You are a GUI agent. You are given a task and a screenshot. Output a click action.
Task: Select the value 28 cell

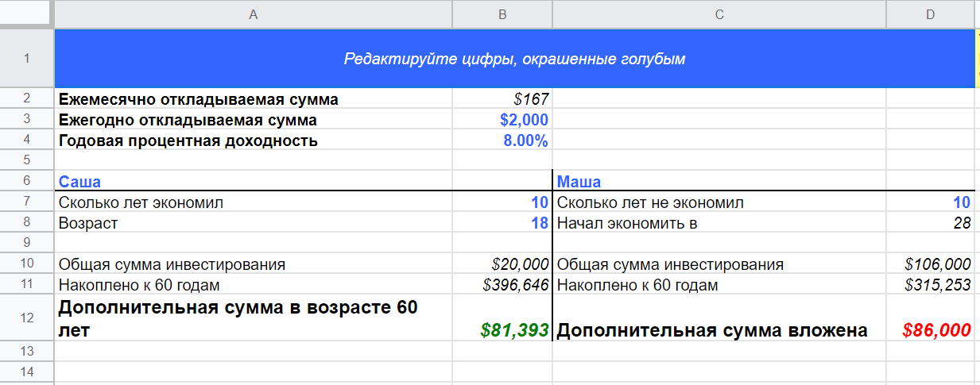point(930,223)
